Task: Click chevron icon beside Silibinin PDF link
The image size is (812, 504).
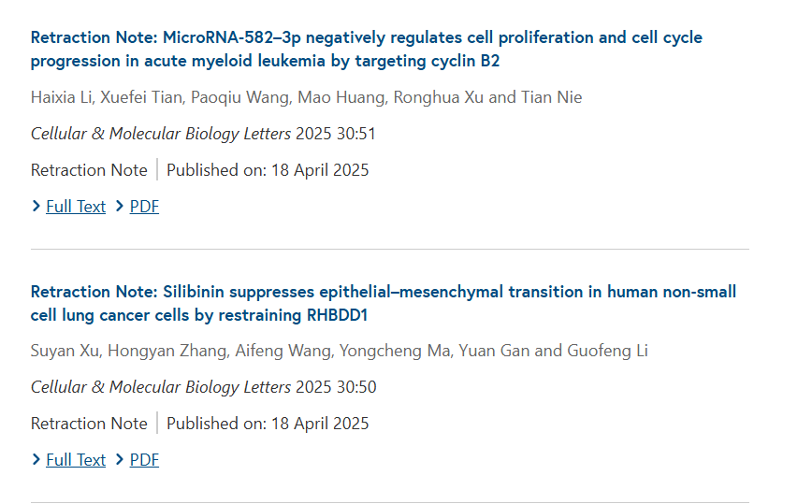Action: click(120, 459)
